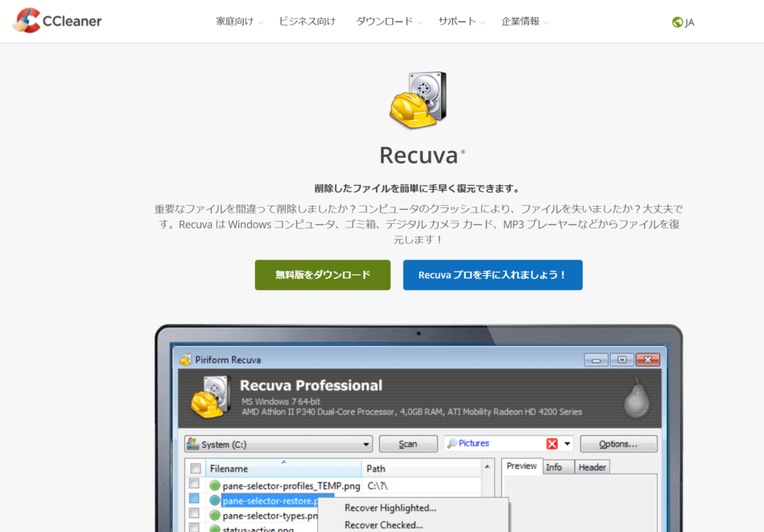Click the Path column header
The width and height of the screenshot is (764, 532).
click(x=377, y=469)
